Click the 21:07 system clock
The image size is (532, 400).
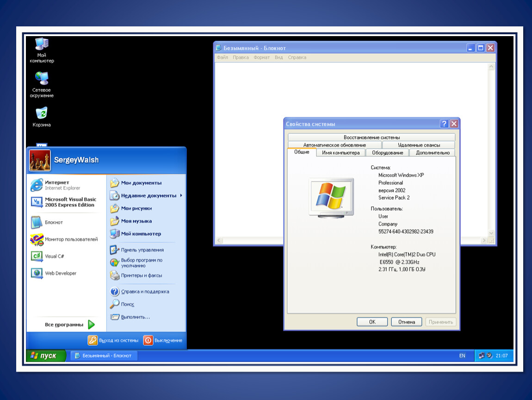point(501,356)
